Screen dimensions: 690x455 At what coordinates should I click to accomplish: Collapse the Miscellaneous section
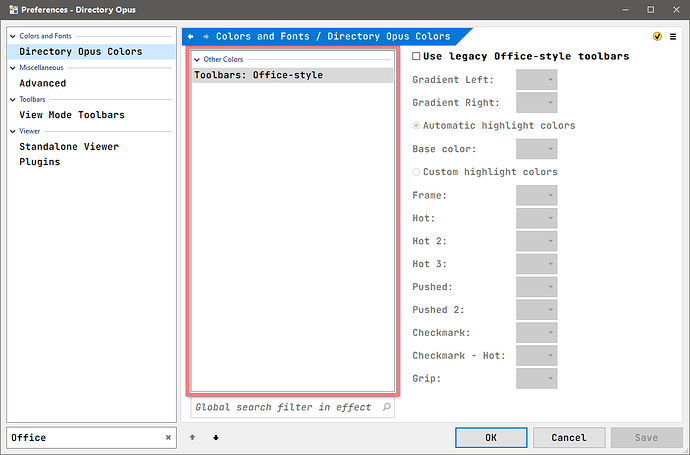click(x=13, y=68)
